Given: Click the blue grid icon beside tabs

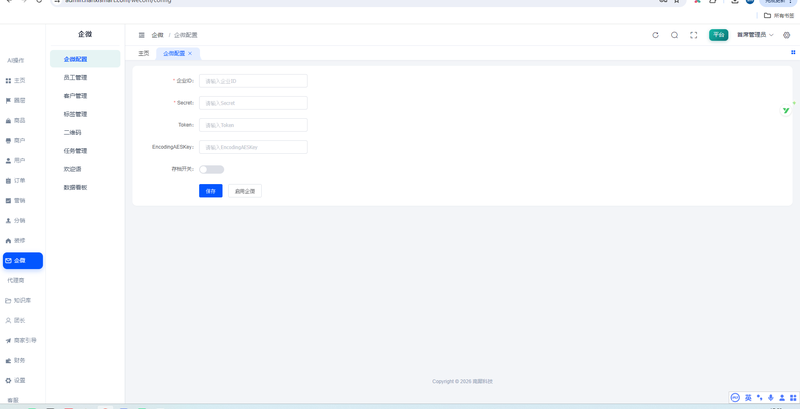Looking at the screenshot, I should [793, 52].
